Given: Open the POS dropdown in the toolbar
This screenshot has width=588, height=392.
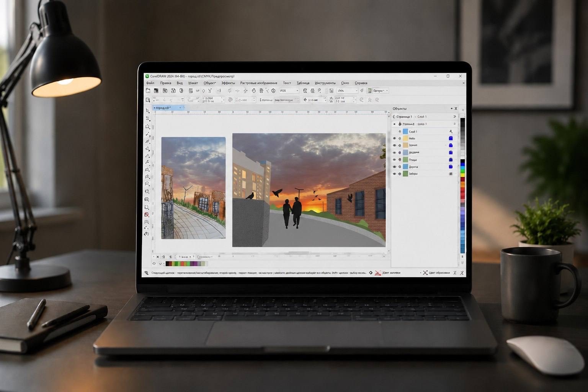Looking at the screenshot, I should 297,91.
